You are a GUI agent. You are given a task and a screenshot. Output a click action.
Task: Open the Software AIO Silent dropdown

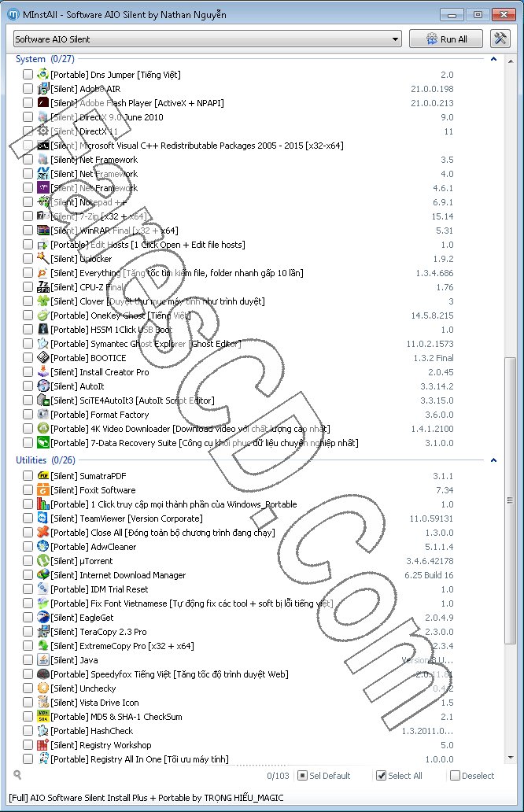click(x=208, y=39)
